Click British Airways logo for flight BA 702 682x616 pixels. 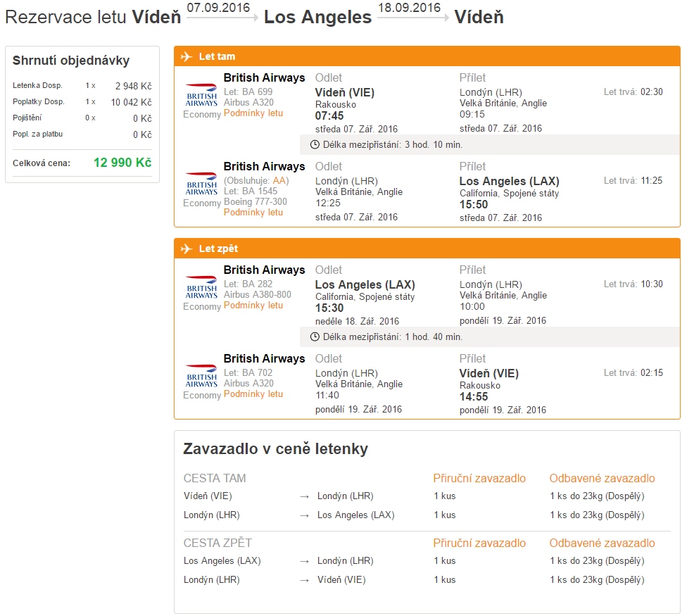201,376
